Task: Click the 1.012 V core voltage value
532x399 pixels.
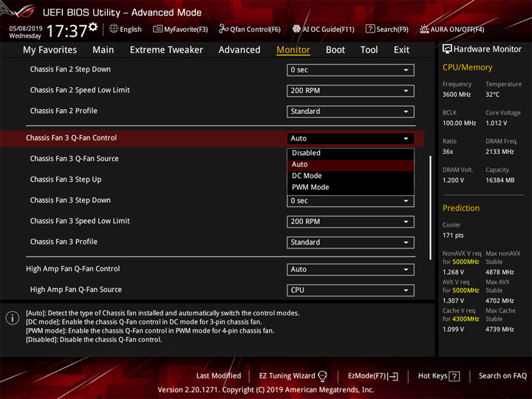Action: 497,123
